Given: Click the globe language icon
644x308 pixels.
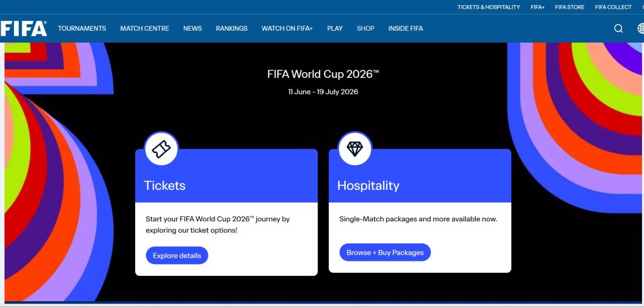Looking at the screenshot, I should point(640,28).
